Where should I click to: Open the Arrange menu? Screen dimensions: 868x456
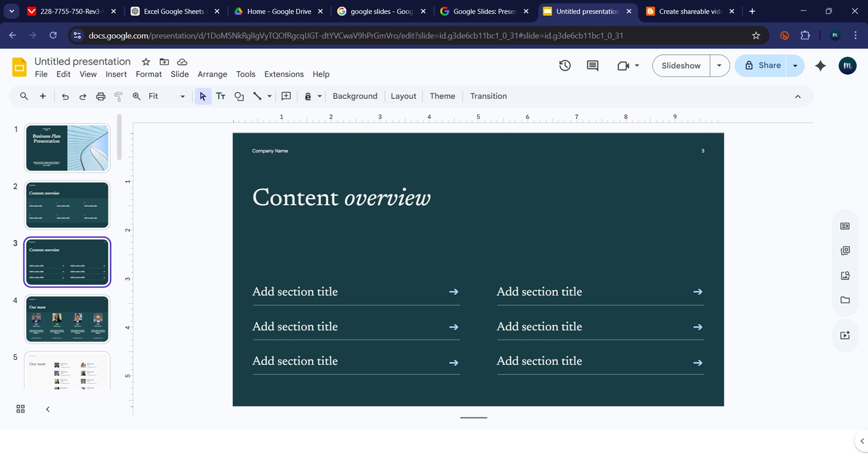(212, 74)
